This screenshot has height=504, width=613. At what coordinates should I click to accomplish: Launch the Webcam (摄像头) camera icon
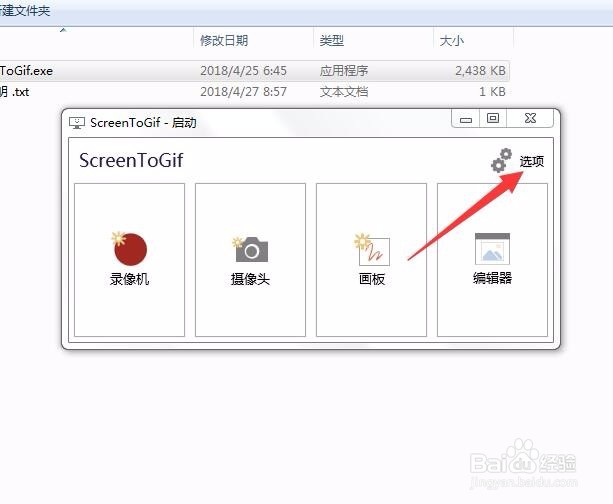coord(251,249)
